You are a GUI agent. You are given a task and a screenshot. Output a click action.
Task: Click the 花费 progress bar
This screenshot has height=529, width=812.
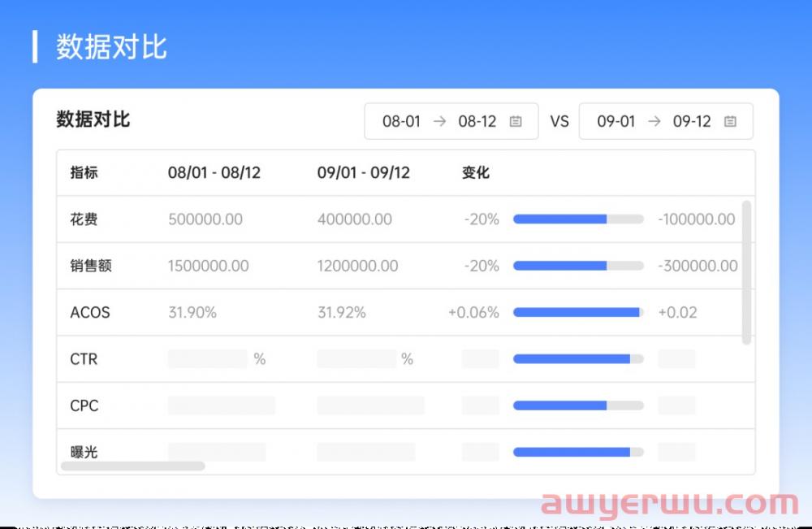pyautogui.click(x=578, y=219)
